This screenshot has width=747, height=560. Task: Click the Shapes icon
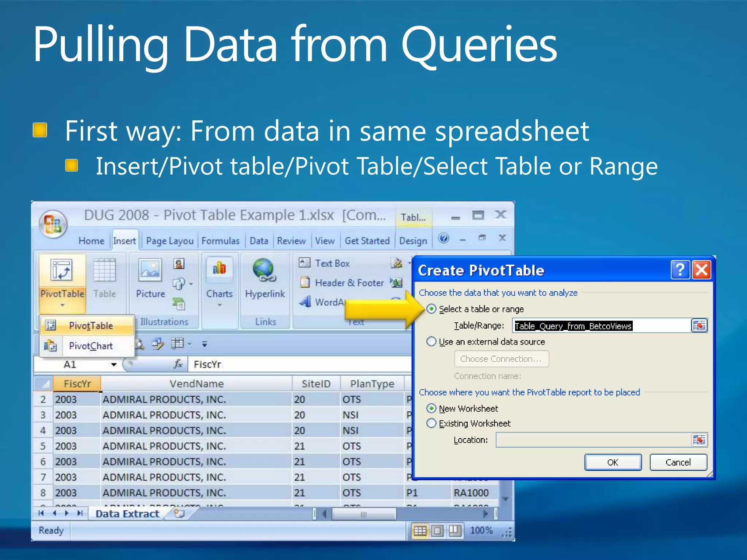(x=178, y=284)
